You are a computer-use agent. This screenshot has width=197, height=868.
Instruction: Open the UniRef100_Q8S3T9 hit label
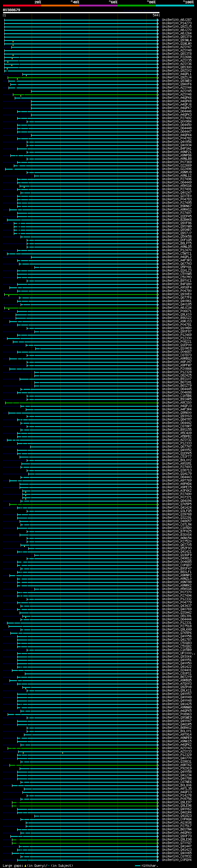pos(177,37)
